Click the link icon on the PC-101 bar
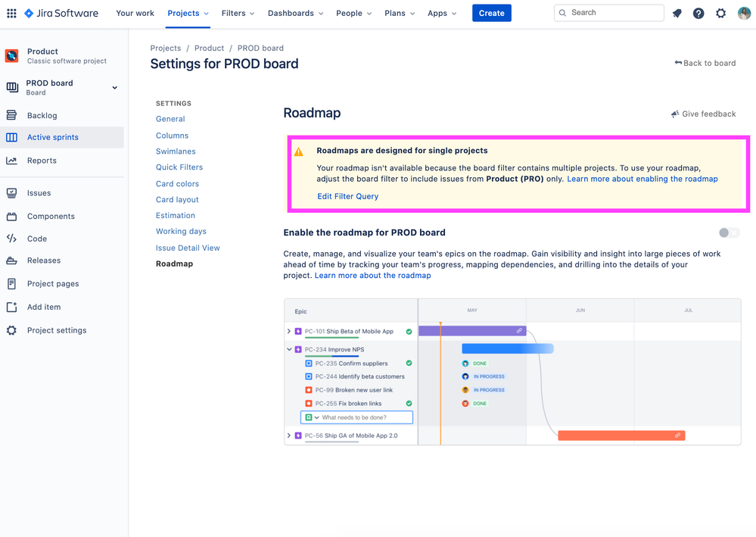Screen dimensions: 756x537 point(519,331)
